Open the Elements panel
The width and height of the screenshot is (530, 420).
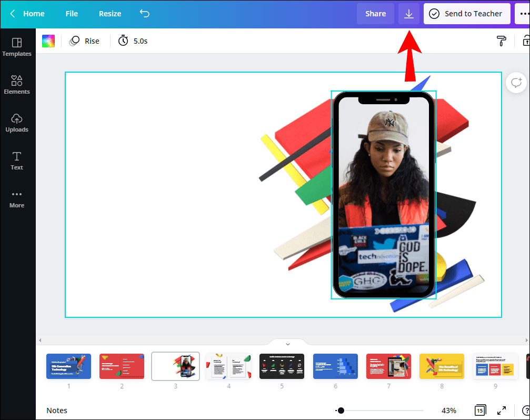click(x=17, y=84)
